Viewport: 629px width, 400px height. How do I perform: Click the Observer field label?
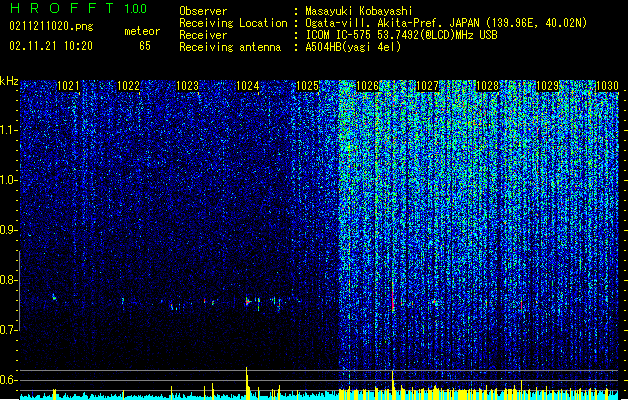pos(203,11)
